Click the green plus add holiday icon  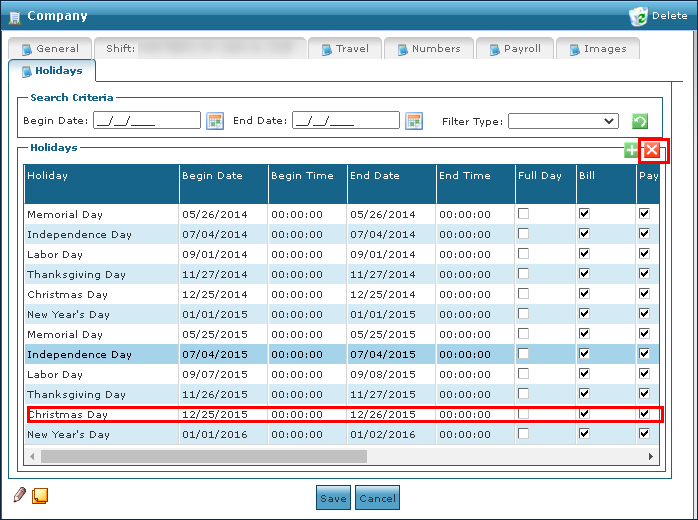pos(631,150)
